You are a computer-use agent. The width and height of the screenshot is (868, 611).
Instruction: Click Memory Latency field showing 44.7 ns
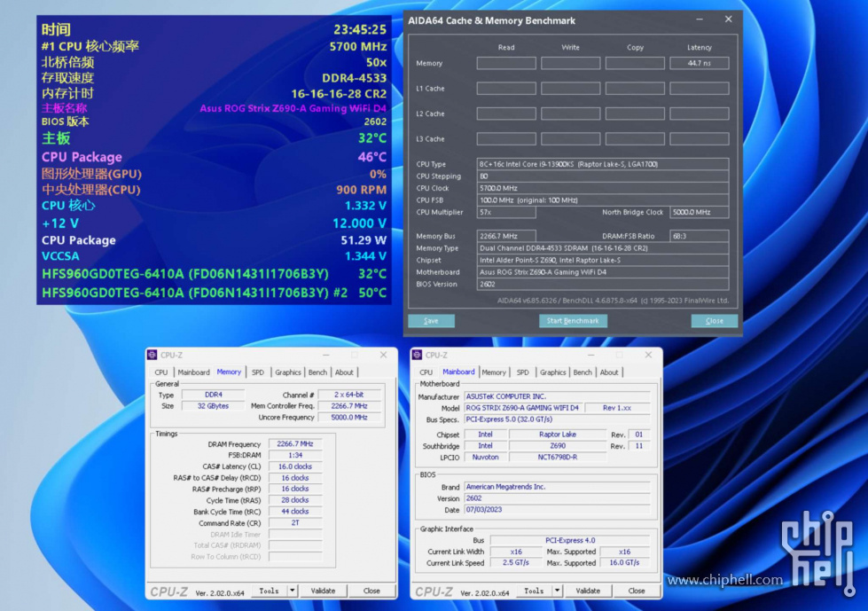tap(700, 63)
